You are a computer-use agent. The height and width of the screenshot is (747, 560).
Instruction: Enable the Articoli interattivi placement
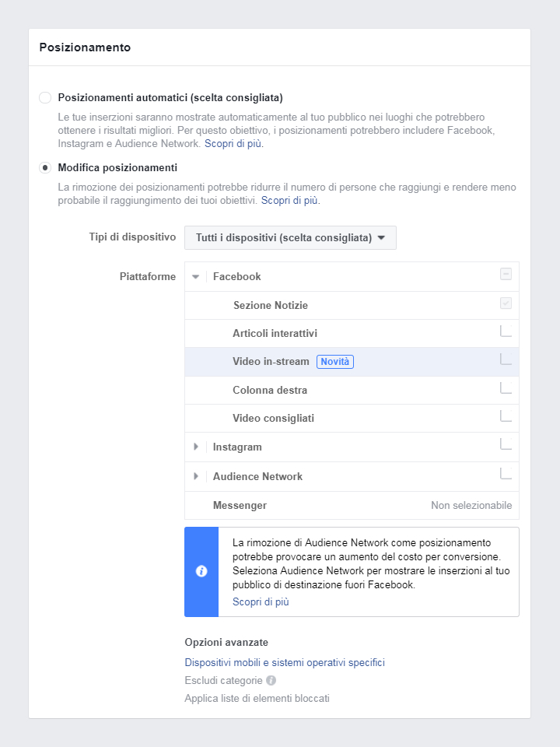[x=506, y=333]
